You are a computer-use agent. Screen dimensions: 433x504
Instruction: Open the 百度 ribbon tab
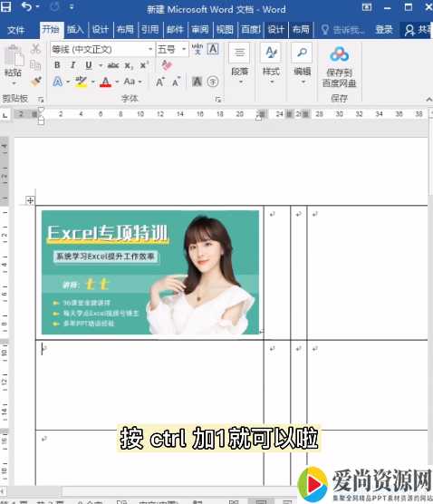[251, 30]
